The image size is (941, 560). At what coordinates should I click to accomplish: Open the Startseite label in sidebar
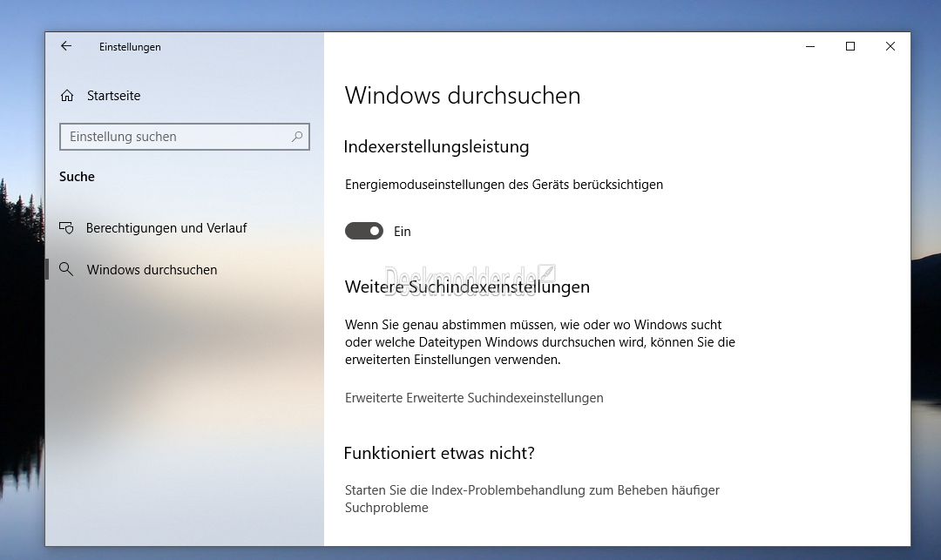(113, 96)
